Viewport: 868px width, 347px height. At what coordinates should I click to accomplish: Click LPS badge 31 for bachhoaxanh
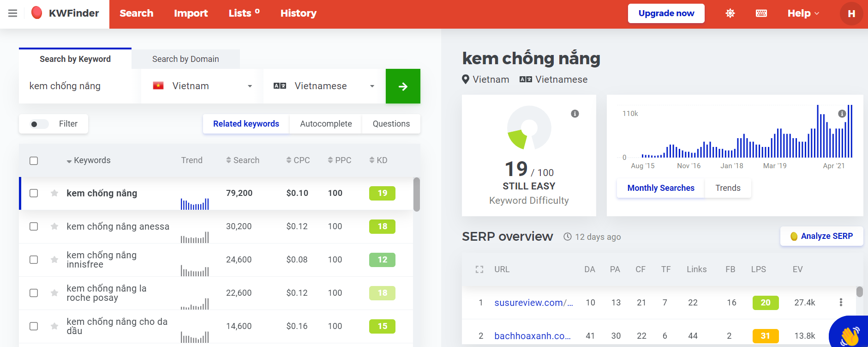pos(766,336)
